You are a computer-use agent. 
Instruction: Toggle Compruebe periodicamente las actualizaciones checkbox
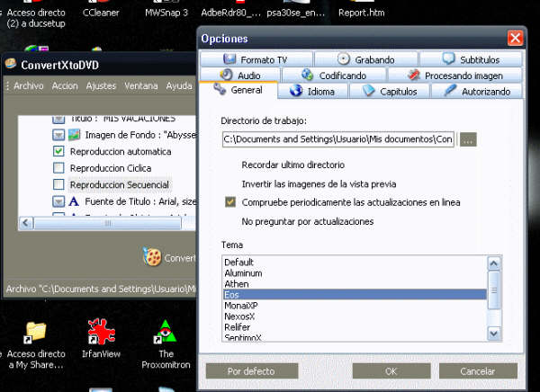230,202
